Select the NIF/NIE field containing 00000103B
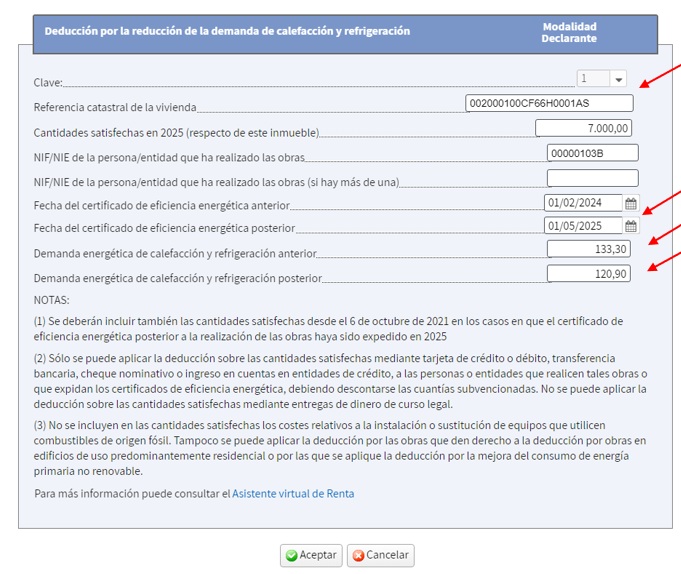The image size is (681, 574). point(592,153)
